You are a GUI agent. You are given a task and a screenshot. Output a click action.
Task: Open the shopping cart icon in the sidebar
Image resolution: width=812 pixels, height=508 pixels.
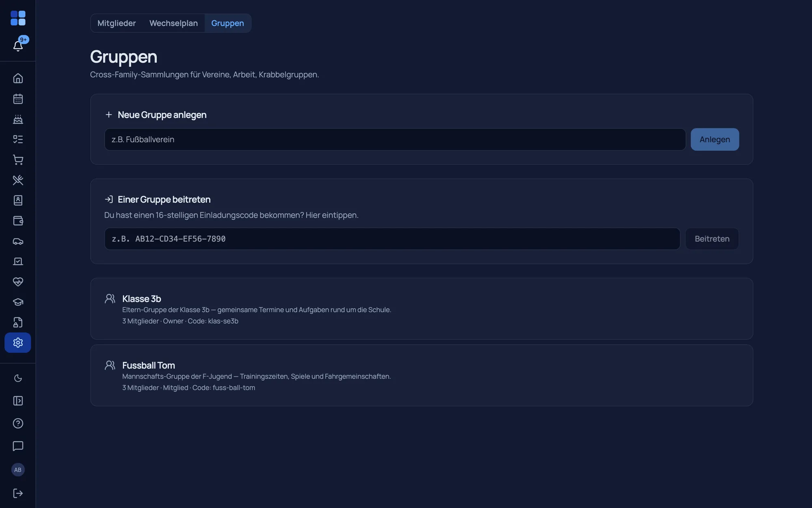[x=18, y=160]
